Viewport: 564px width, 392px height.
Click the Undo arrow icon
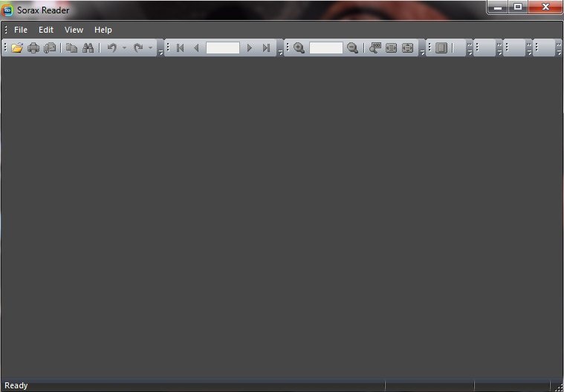[x=112, y=48]
